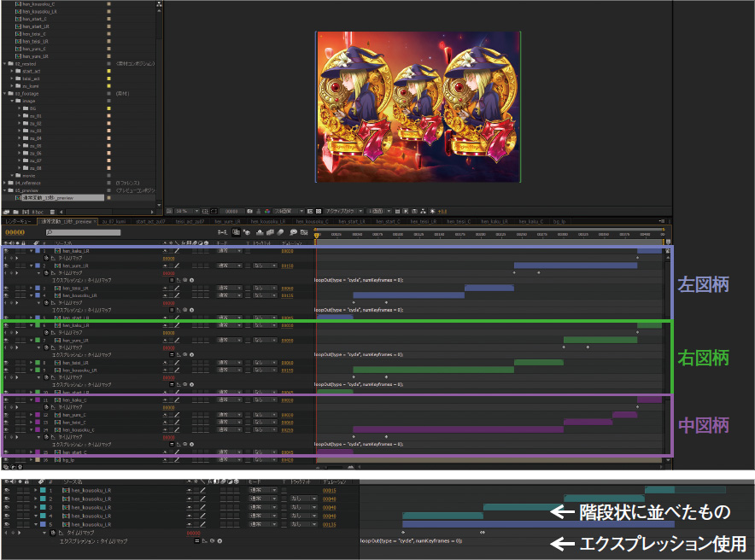Toggle expression enable switch in bottom panel
Image resolution: width=755 pixels, height=560 pixels.
tap(197, 540)
